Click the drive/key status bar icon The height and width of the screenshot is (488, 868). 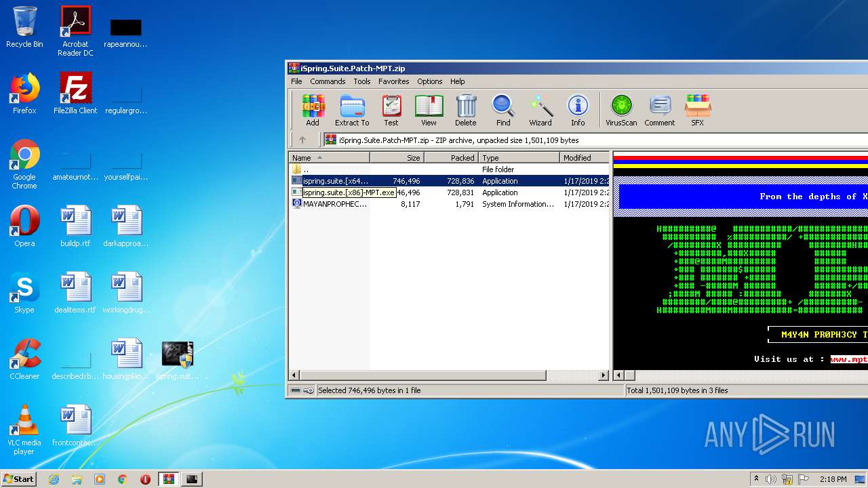(x=302, y=390)
